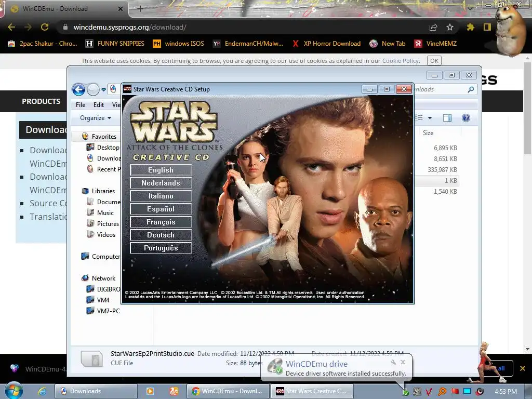The width and height of the screenshot is (532, 399).
Task: Select Computer in navigation pane
Action: pos(101,257)
